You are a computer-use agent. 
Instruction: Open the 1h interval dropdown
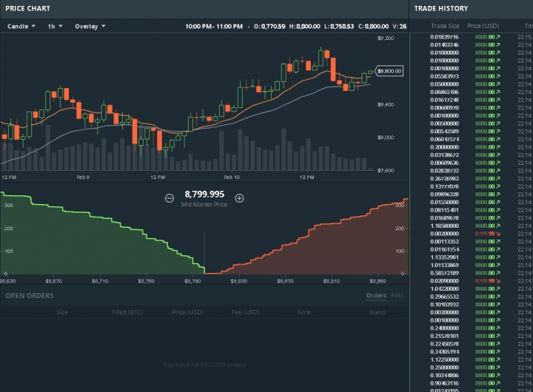point(55,26)
